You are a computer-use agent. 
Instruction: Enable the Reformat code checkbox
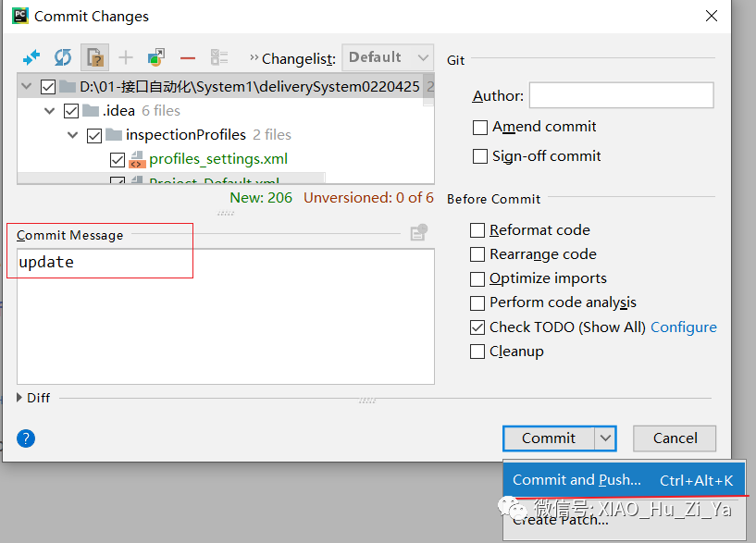(x=477, y=230)
